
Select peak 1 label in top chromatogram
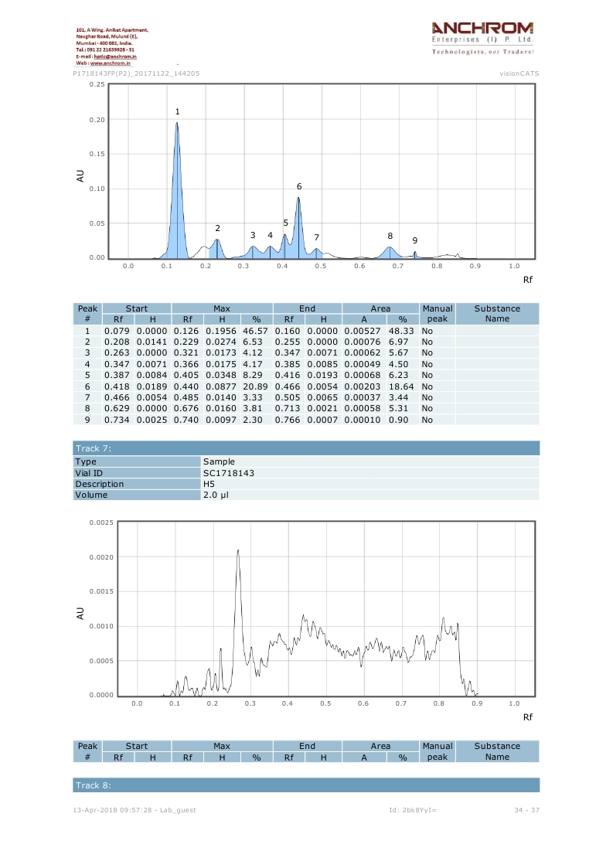coord(177,112)
